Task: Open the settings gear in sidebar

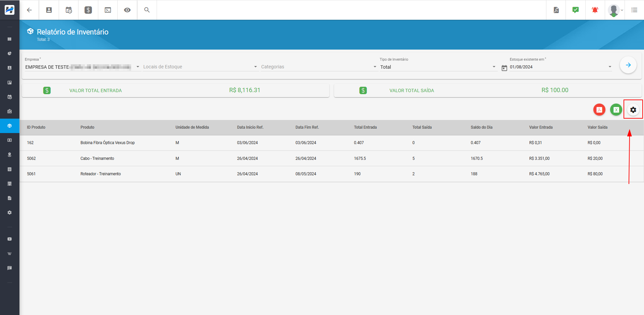Action: point(10,212)
